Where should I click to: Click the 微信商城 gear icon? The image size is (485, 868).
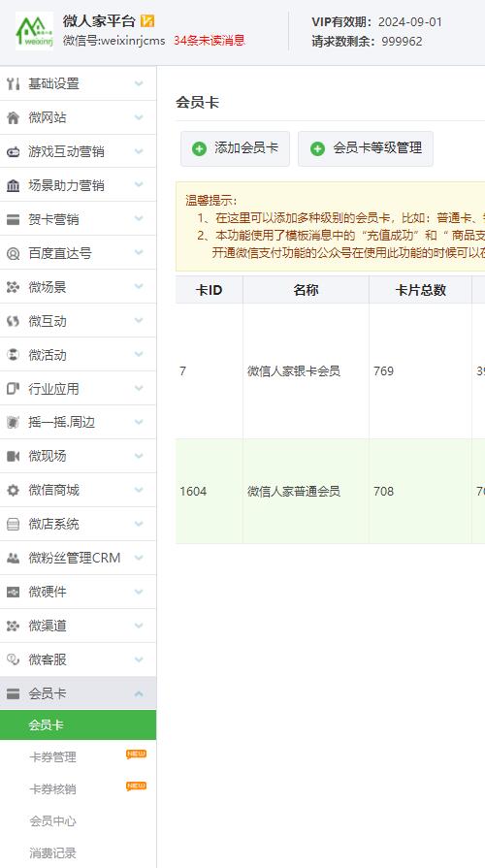(13, 490)
